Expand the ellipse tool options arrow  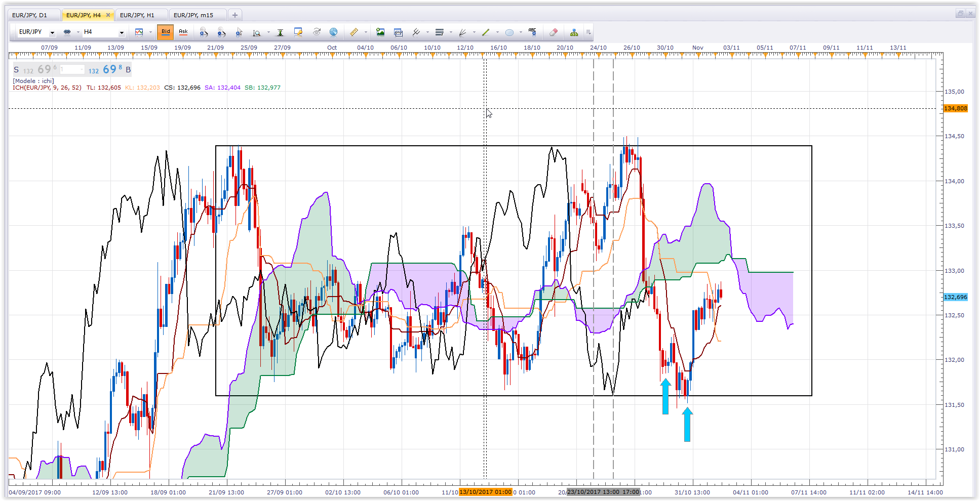pos(521,32)
